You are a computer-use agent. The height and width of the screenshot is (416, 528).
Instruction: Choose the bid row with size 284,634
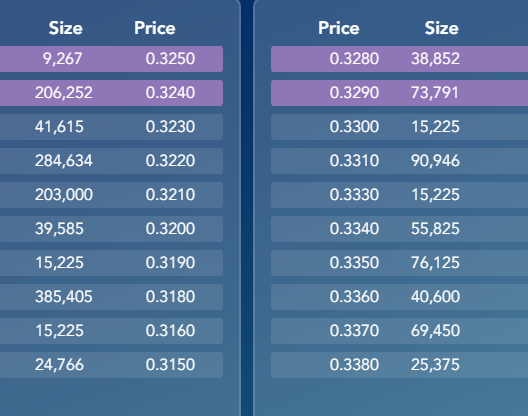click(x=111, y=161)
